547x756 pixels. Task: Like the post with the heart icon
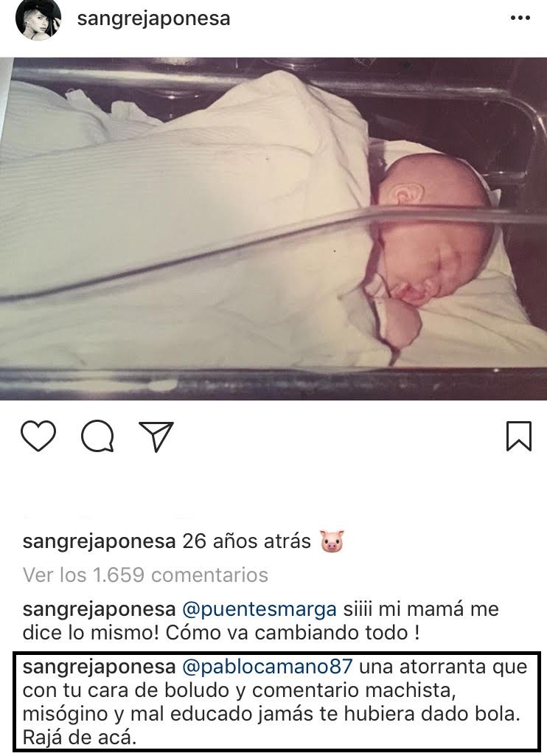tap(38, 436)
